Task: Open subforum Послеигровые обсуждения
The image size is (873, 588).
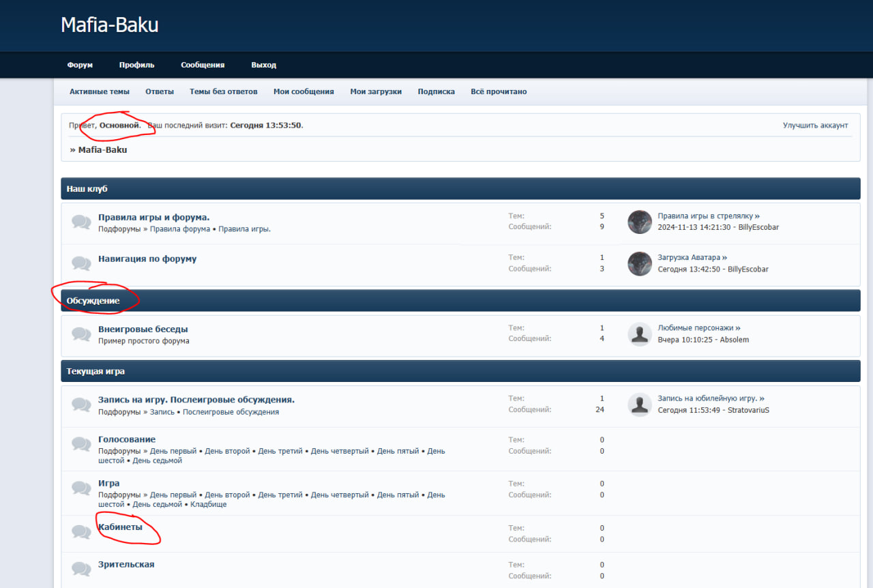Action: (231, 412)
